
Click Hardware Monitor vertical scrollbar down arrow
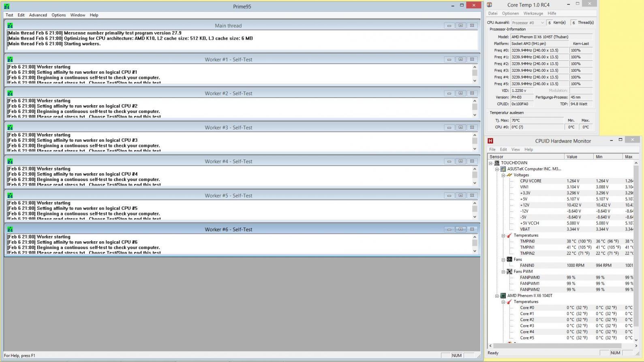636,340
